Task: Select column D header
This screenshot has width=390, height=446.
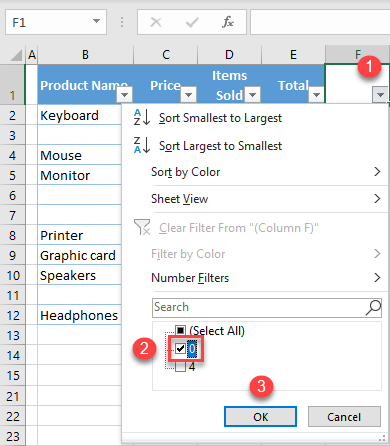Action: 229,55
